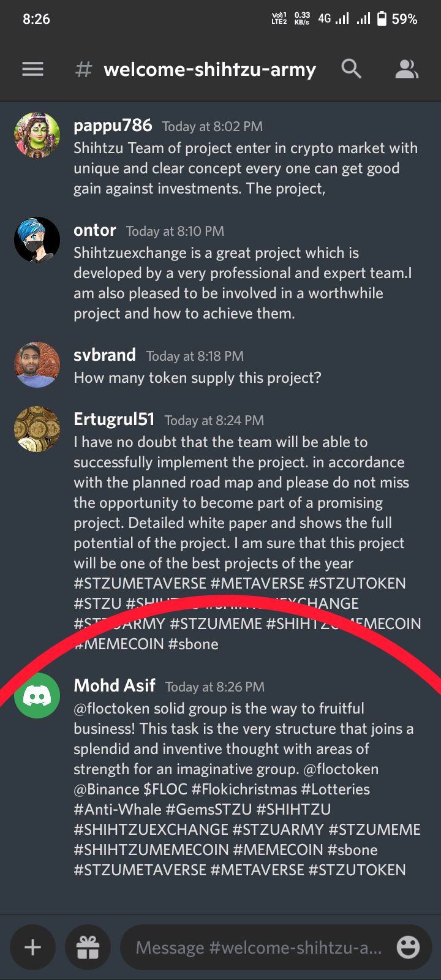Screen dimensions: 441x980
Task: Tap svbrand's token supply question message
Action: coord(197,378)
